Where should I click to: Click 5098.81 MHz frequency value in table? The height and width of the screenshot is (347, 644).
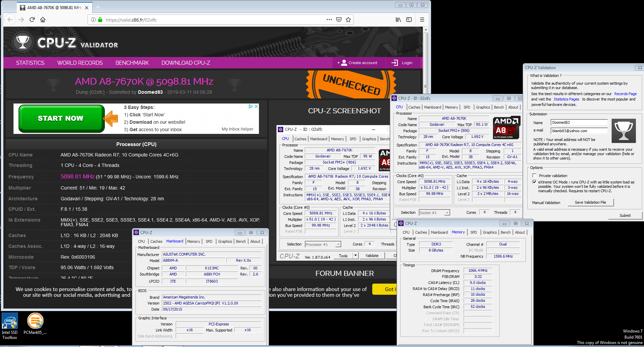78,176
